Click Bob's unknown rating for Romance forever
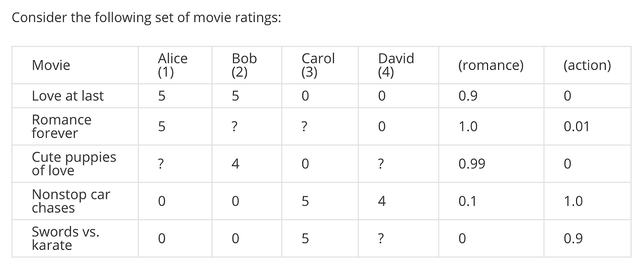Image resolution: width=644 pixels, height=270 pixels. [234, 127]
